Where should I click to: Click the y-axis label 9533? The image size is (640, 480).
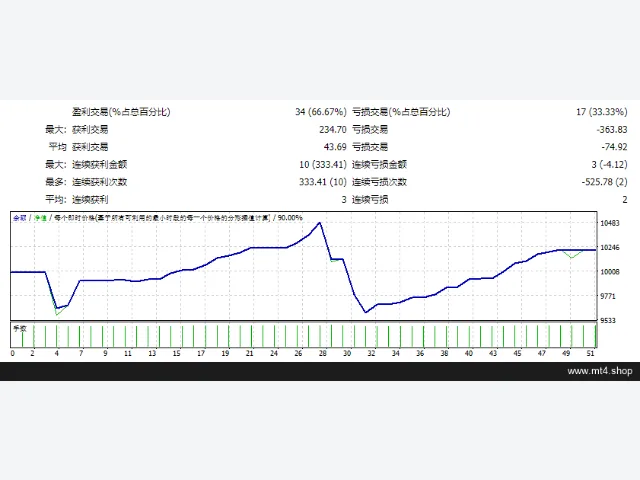coord(608,320)
